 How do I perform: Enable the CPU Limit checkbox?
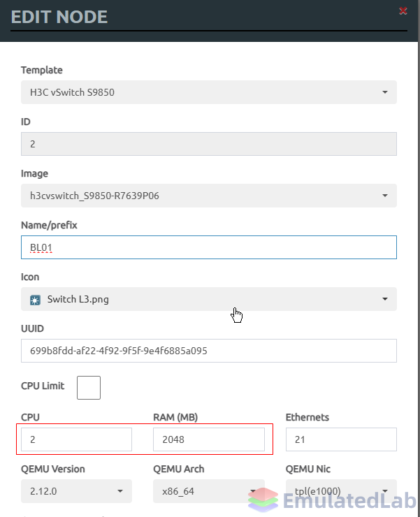89,388
